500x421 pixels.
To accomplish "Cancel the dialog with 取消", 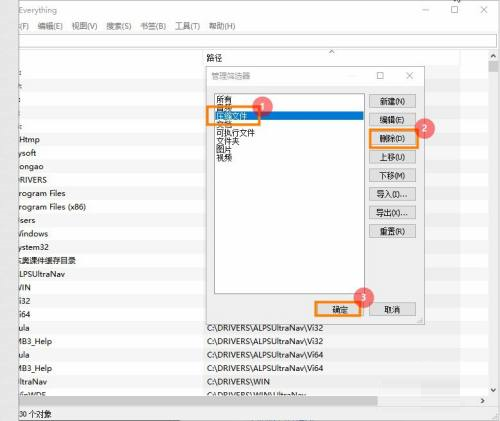I will pyautogui.click(x=392, y=309).
